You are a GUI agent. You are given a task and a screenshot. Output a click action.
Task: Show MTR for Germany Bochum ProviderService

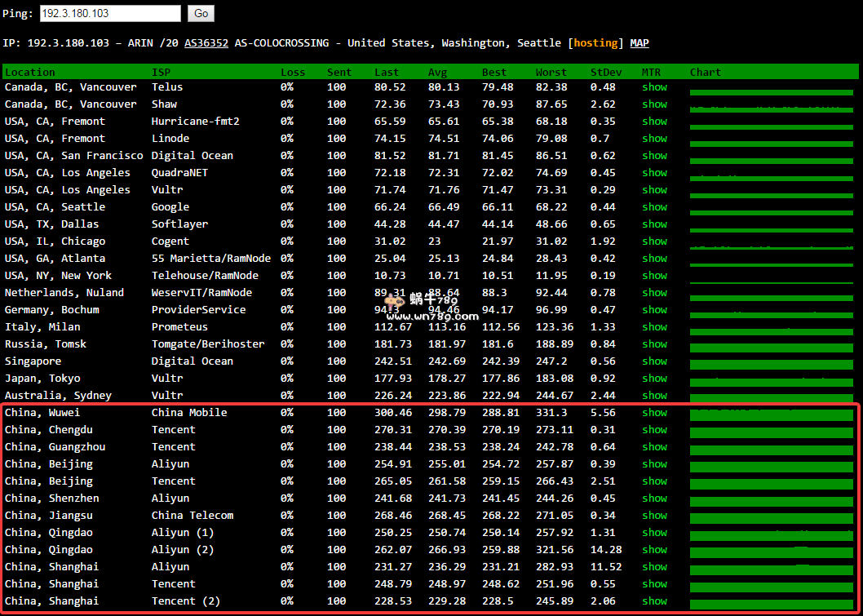click(x=655, y=309)
